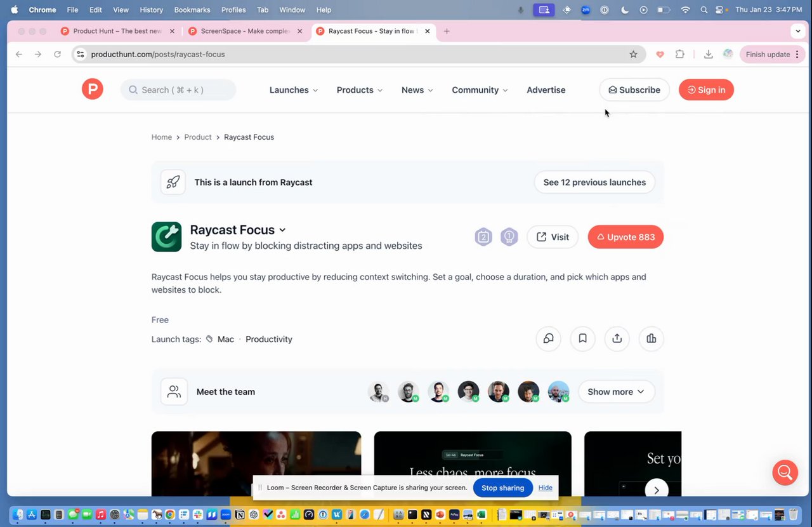Expand the Raycast Focus title chevron

(282, 230)
